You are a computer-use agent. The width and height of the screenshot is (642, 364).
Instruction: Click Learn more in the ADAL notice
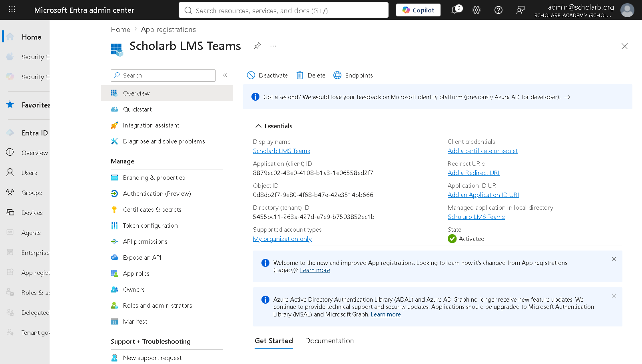tap(386, 314)
